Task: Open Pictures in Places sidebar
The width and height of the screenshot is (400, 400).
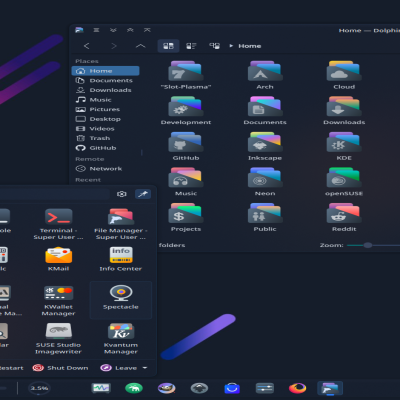Action: [106, 109]
